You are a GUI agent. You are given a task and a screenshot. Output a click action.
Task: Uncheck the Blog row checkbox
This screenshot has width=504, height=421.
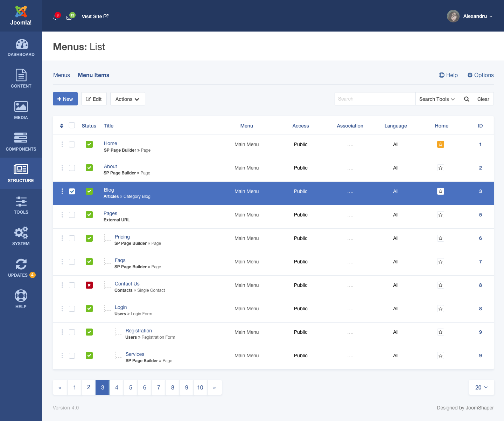[72, 191]
